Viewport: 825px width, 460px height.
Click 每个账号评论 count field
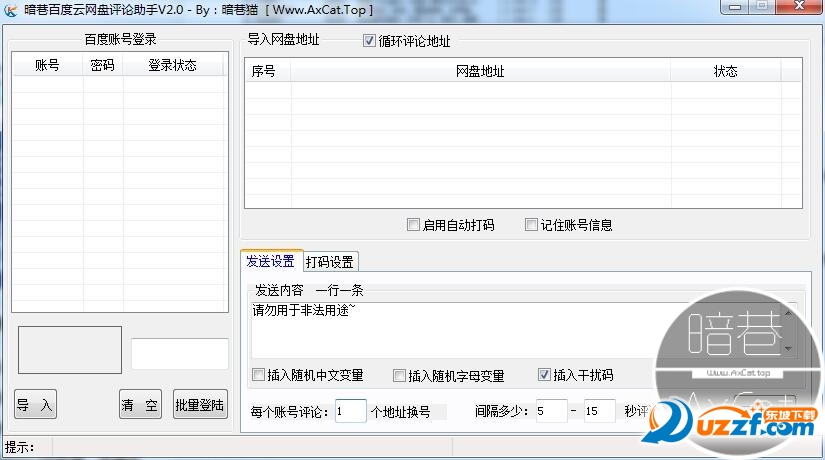[350, 411]
